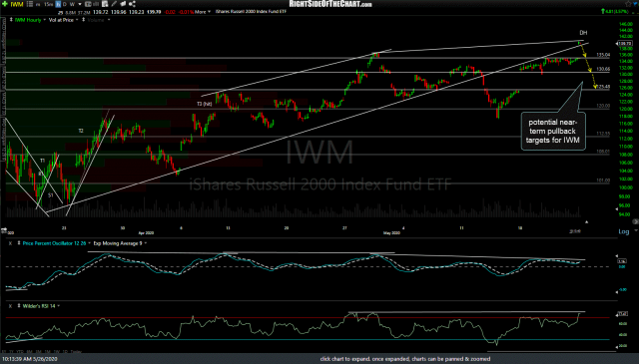Click the 10:13:39 AM 5/26/2020 timestamp
The height and width of the screenshot is (364, 639).
click(29, 359)
